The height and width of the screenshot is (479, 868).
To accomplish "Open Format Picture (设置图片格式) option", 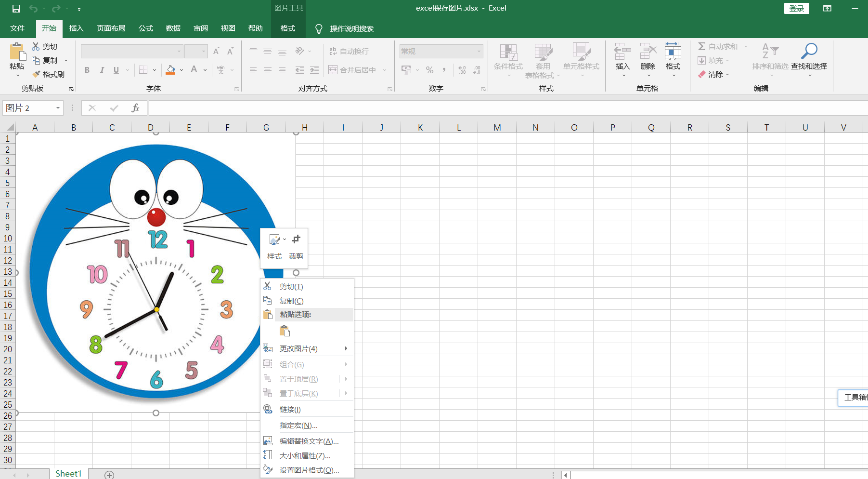I will tap(307, 470).
